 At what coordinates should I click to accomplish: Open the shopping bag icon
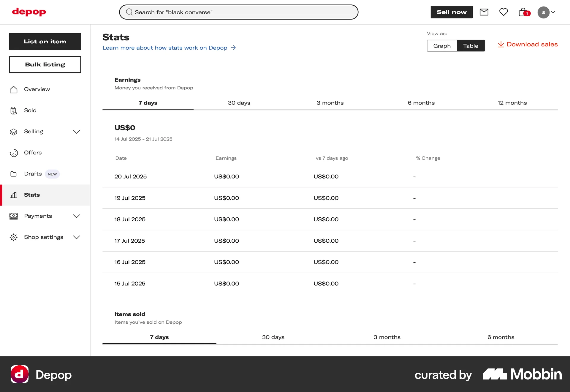[523, 12]
